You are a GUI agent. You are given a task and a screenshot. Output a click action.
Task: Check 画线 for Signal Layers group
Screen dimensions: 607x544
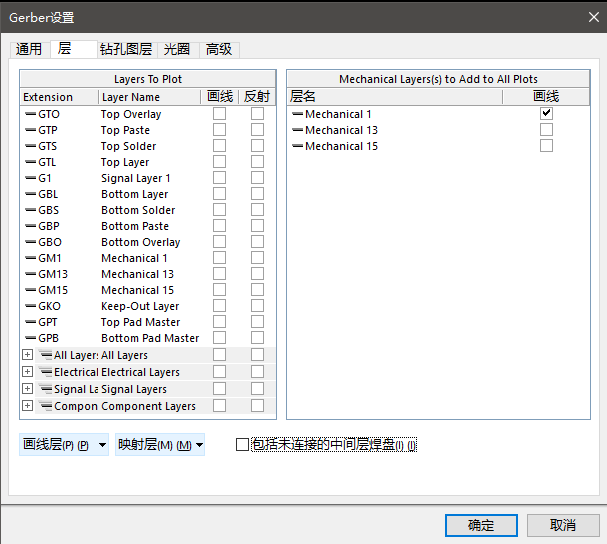pos(219,389)
